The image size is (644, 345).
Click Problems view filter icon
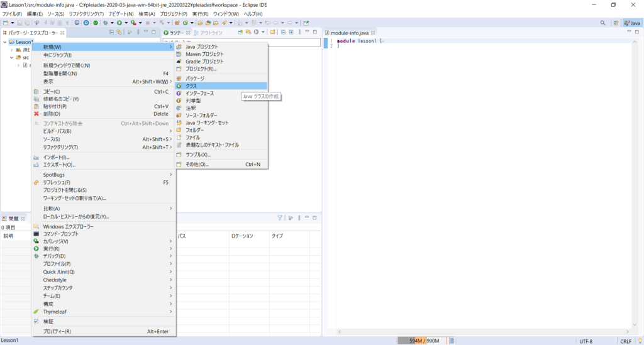point(280,218)
